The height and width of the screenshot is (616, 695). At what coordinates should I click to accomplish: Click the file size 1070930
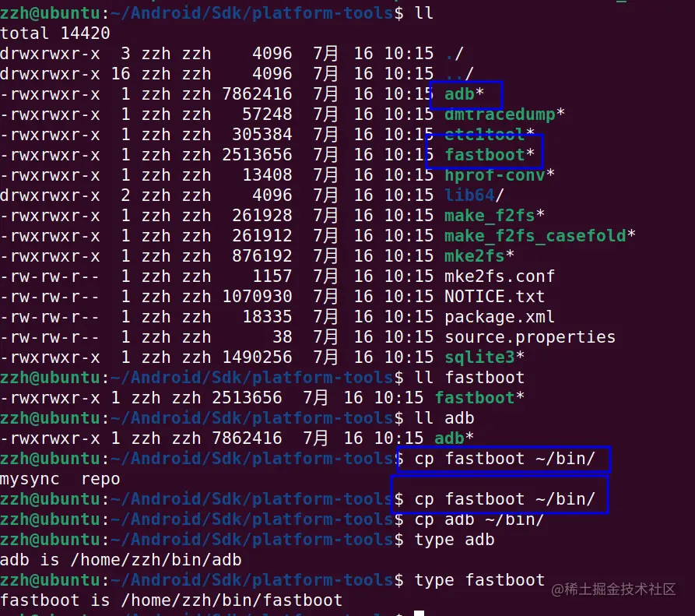point(257,296)
